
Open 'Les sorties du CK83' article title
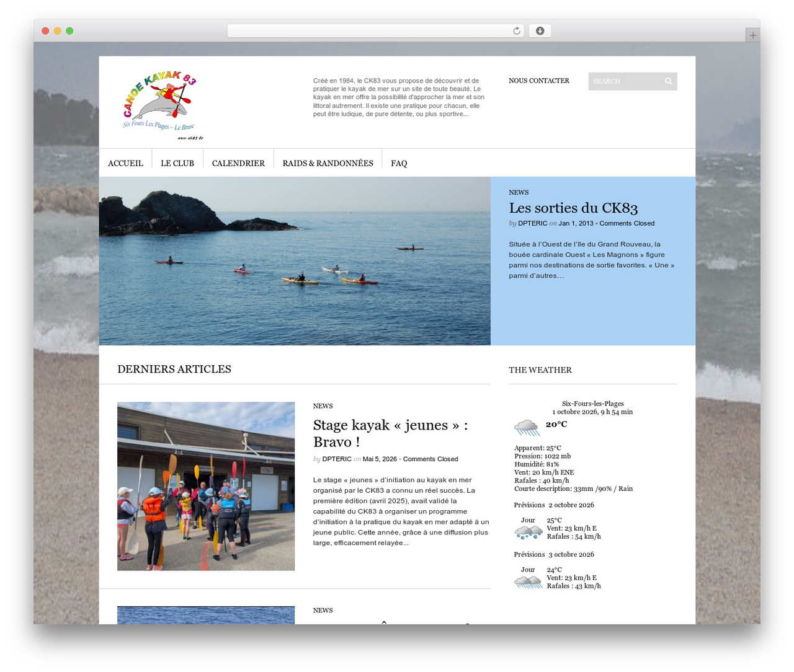tap(573, 208)
